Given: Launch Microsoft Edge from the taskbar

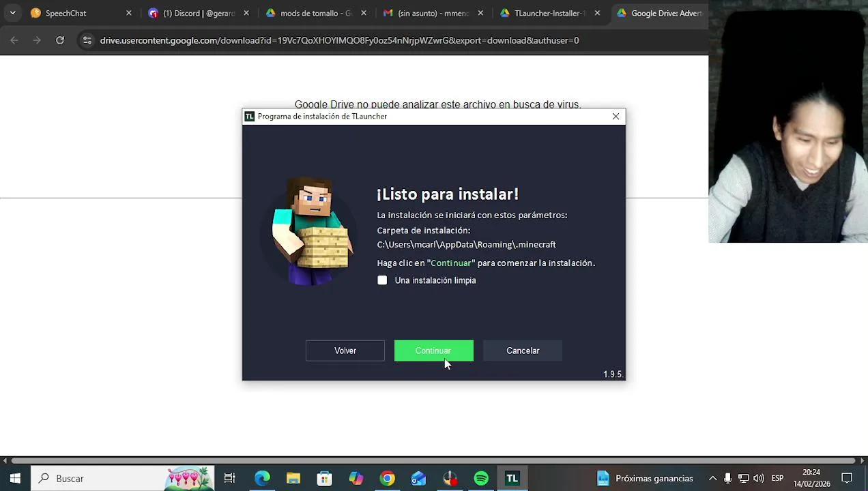Looking at the screenshot, I should tap(262, 479).
